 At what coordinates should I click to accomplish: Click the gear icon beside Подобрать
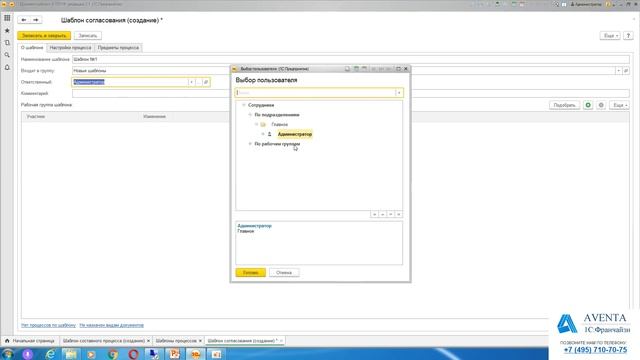(x=601, y=105)
